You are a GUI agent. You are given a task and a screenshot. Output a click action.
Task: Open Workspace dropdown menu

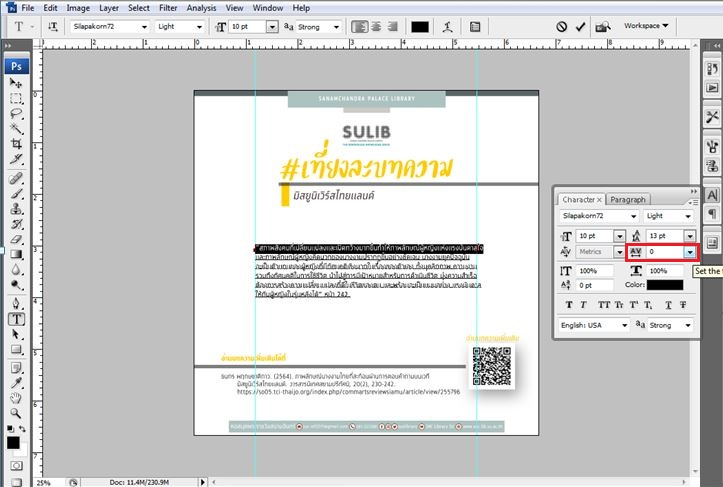point(646,26)
